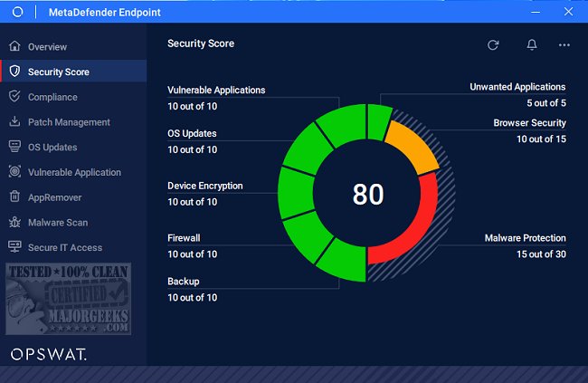Image resolution: width=588 pixels, height=383 pixels.
Task: Click the orange Browser Security chart segment
Action: tap(414, 148)
